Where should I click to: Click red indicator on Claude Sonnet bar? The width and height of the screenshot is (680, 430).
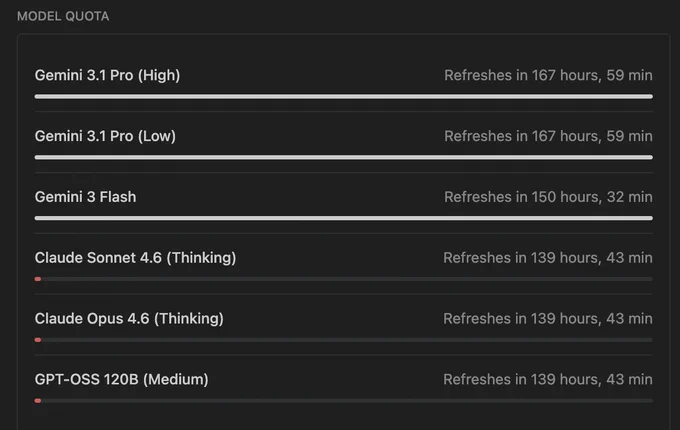pyautogui.click(x=38, y=279)
